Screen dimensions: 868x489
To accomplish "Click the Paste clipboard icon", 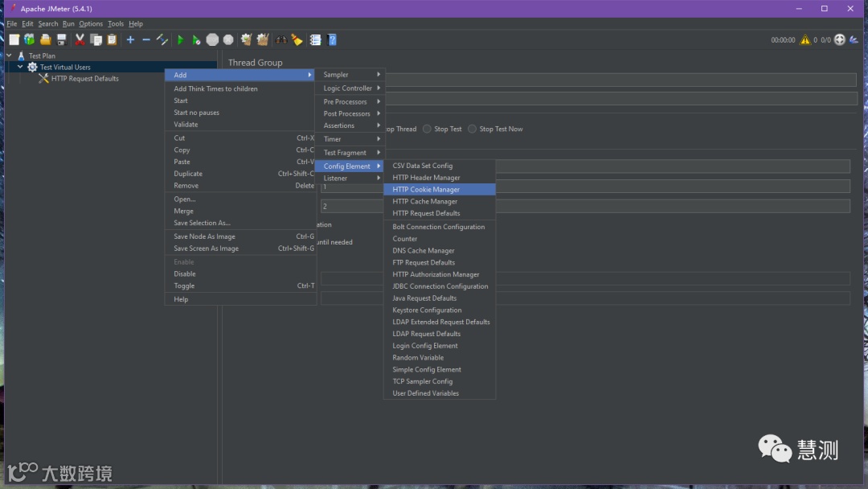I will 112,40.
